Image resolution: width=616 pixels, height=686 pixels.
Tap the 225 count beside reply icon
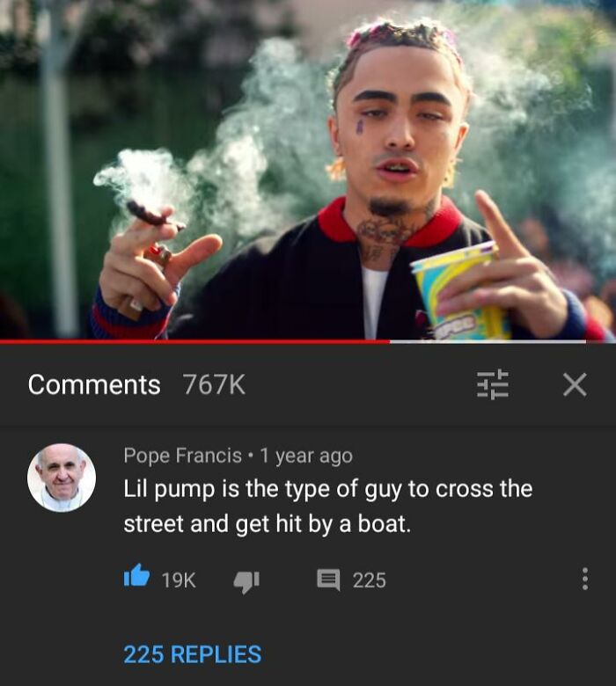pyautogui.click(x=369, y=580)
